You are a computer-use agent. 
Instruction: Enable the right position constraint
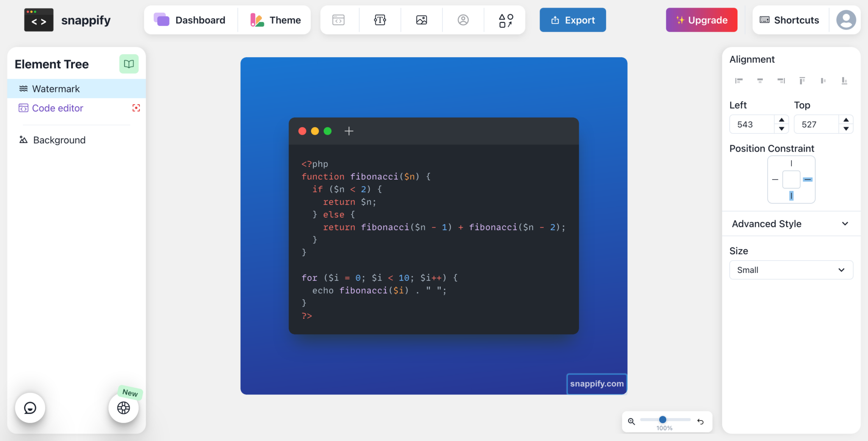808,179
